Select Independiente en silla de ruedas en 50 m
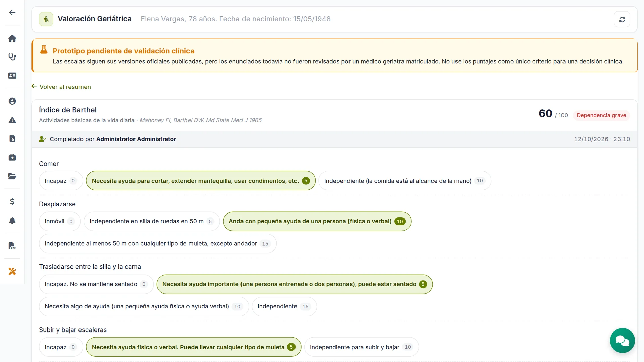Image resolution: width=644 pixels, height=362 pixels. [x=152, y=221]
